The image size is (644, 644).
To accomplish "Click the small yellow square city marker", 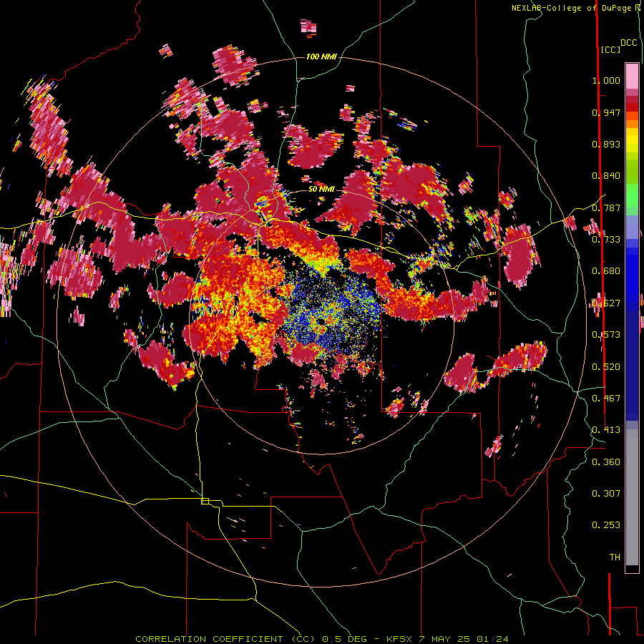I will [x=205, y=501].
